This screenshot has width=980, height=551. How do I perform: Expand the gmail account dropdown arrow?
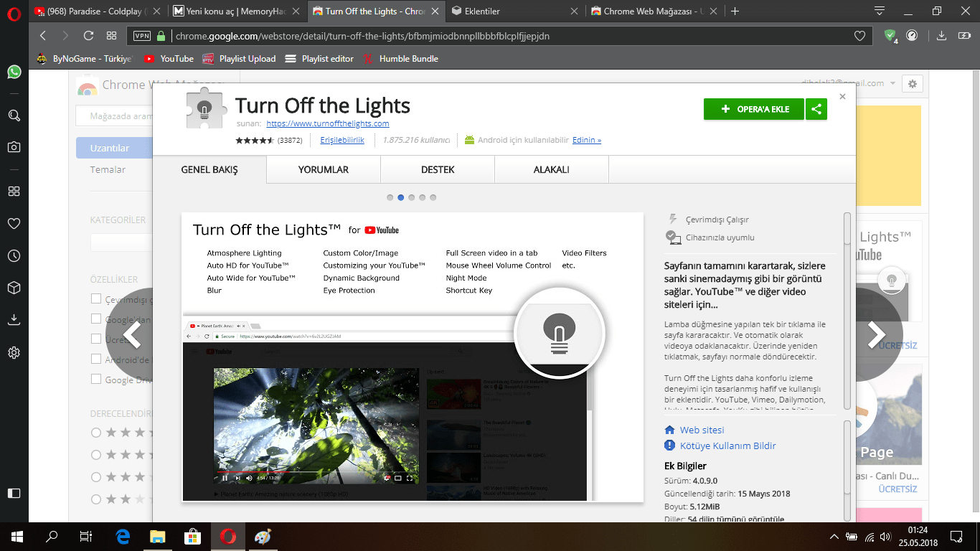892,83
